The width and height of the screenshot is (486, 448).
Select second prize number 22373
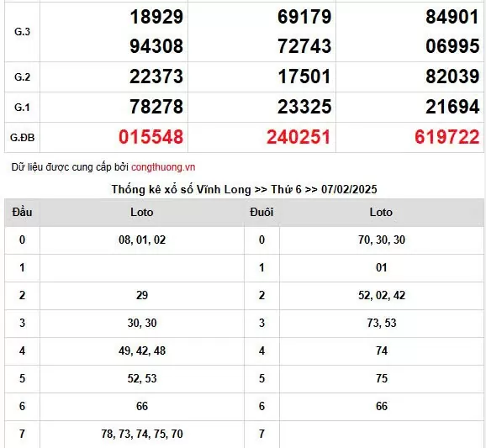pyautogui.click(x=156, y=76)
